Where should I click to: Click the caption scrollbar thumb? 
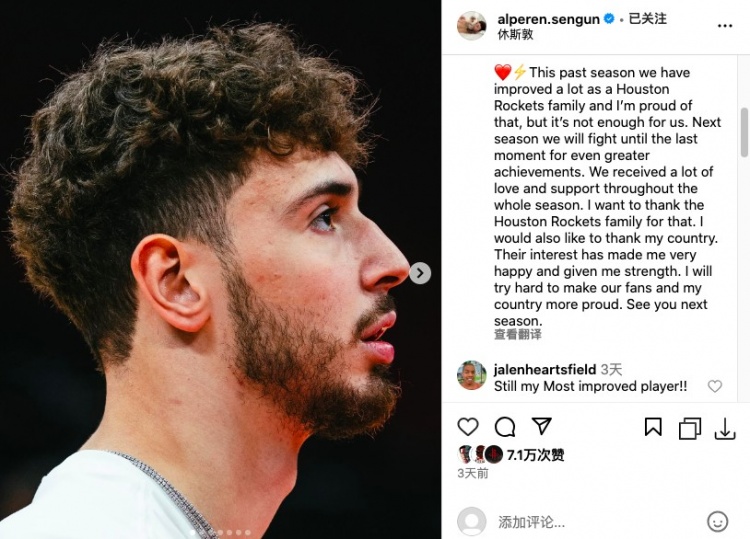(744, 132)
